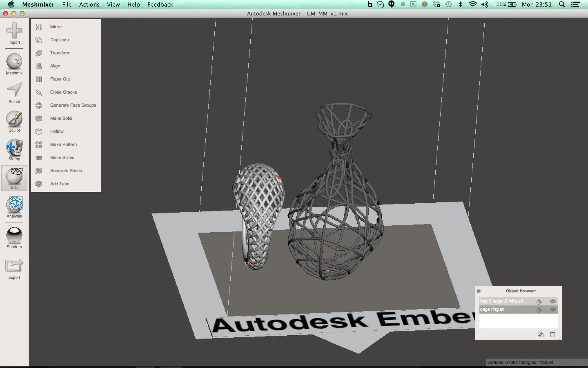Open the Meshmixer application menu
588x368 pixels.
pos(38,4)
